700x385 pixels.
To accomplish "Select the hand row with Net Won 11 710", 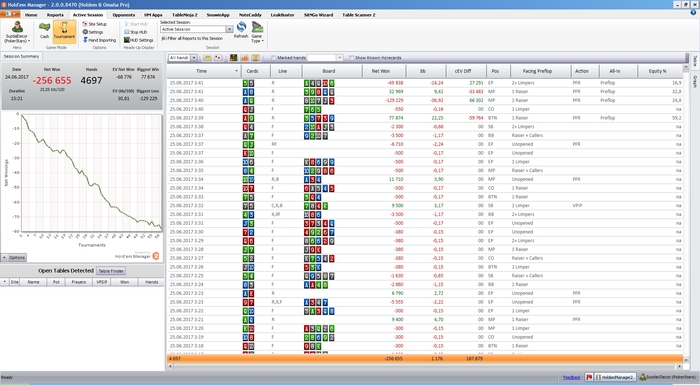I will (x=425, y=179).
